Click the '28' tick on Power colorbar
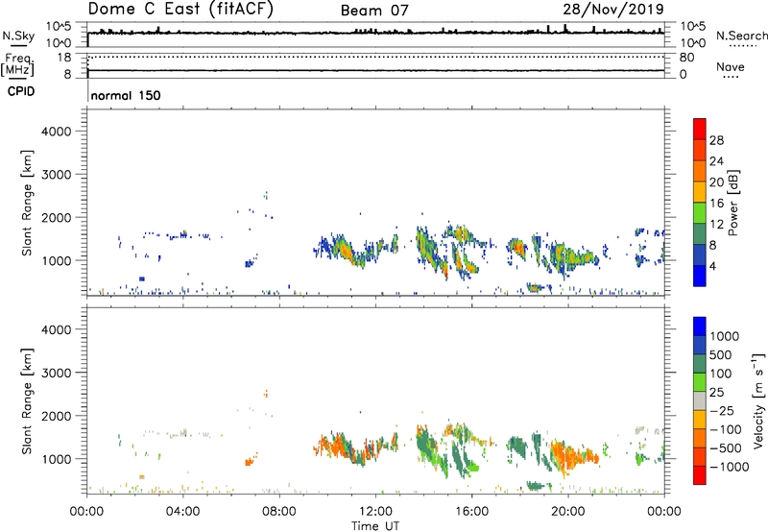The width and height of the screenshot is (768, 532). [x=716, y=140]
